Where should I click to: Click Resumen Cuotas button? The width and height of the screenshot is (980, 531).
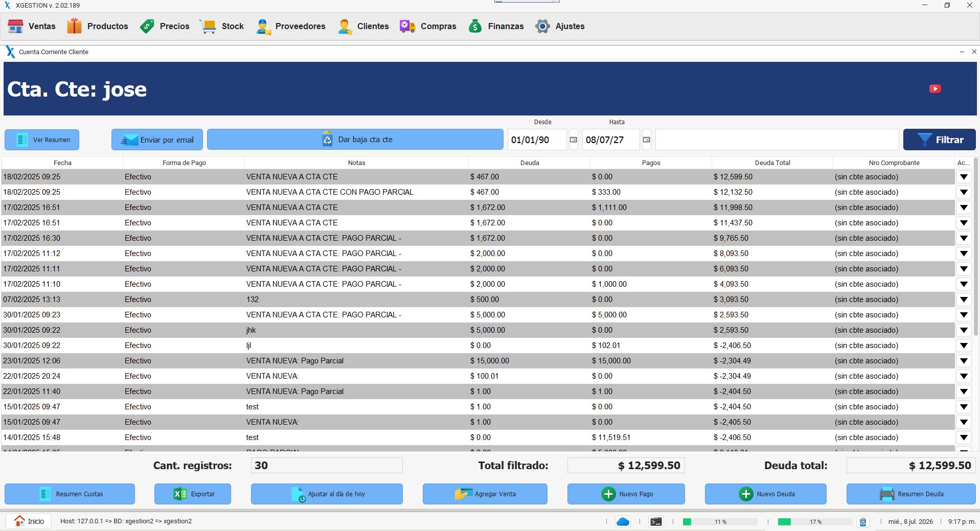click(x=70, y=494)
